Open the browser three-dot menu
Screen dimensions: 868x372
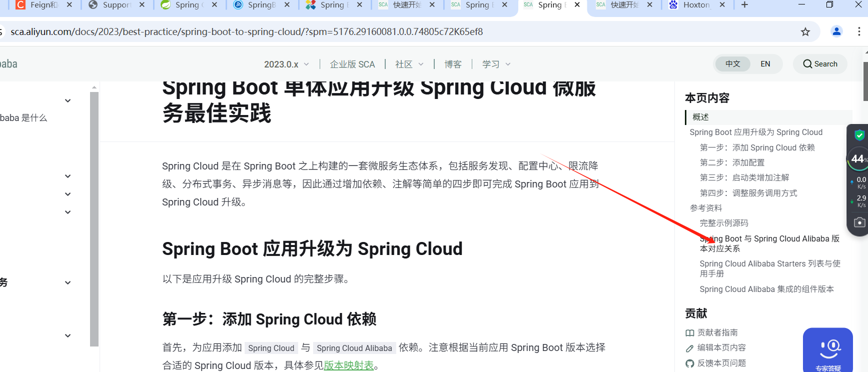click(x=859, y=31)
